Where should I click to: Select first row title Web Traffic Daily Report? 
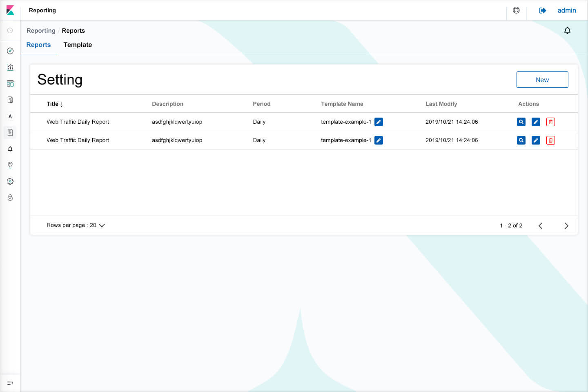click(x=78, y=122)
